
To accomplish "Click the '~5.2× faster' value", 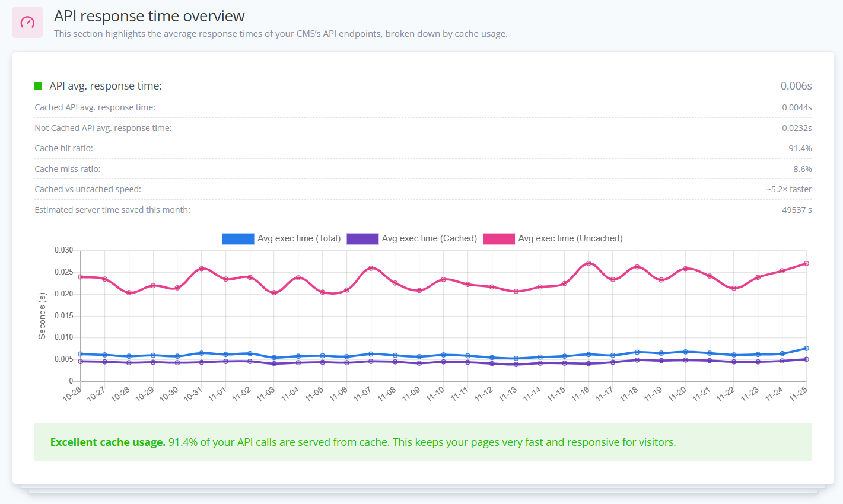I will tap(789, 189).
